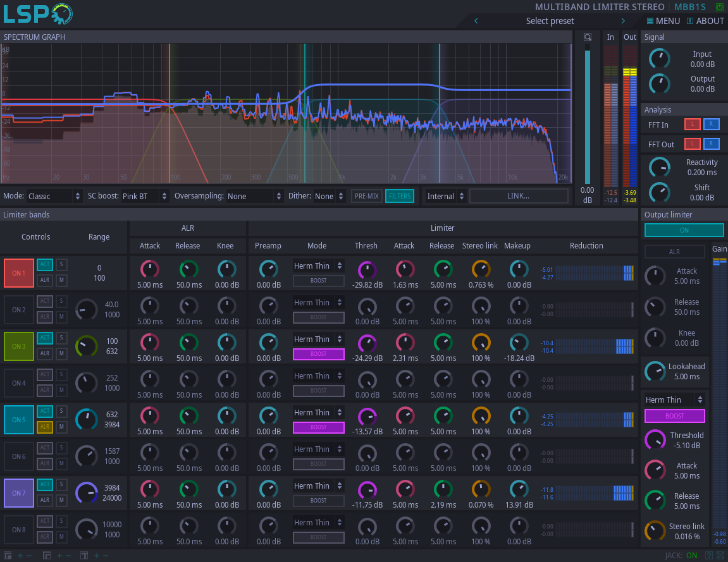Viewport: 728px width, 562px height.
Task: Click the Select preset field
Action: pos(550,21)
